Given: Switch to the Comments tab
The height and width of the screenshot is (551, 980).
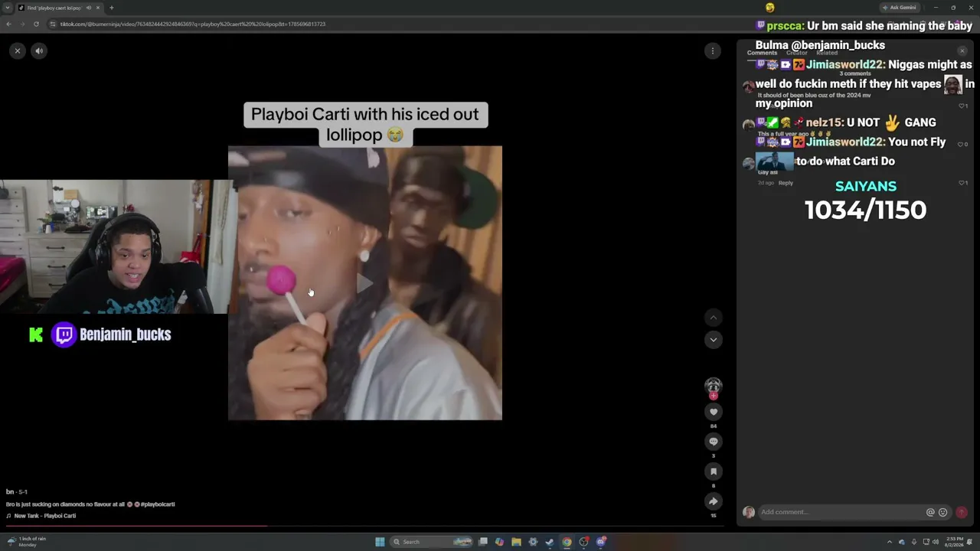Looking at the screenshot, I should point(762,53).
